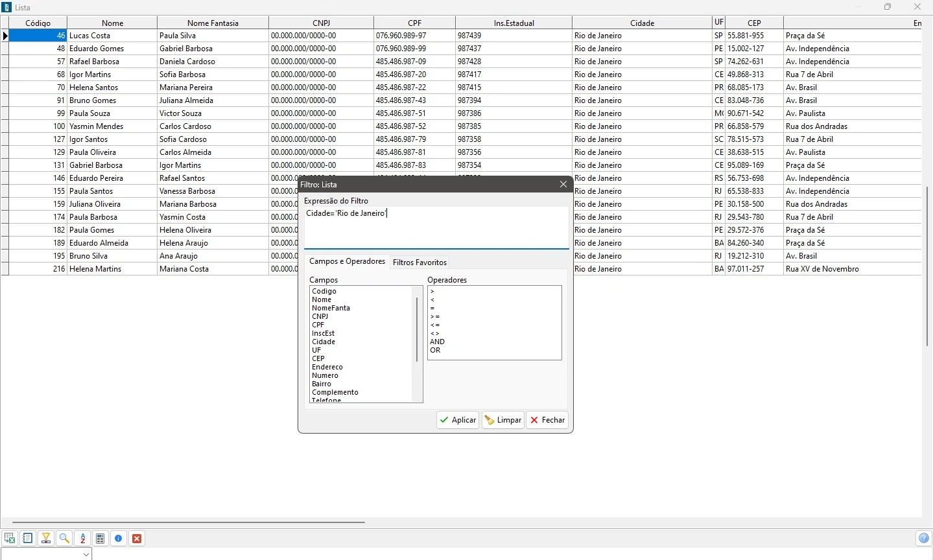Screen dimensions: 933x560
Task: Expand the bottom-left combo box
Action: 86,554
